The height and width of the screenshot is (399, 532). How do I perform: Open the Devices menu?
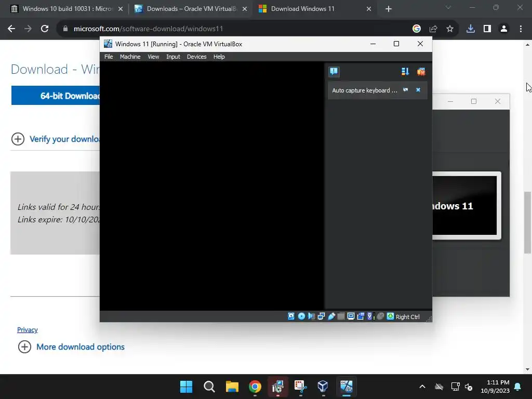(196, 57)
